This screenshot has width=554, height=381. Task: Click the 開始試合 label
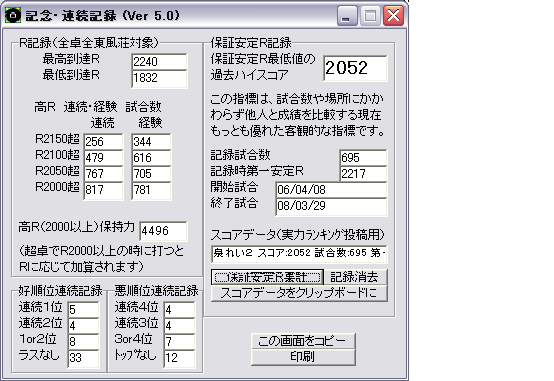[234, 187]
